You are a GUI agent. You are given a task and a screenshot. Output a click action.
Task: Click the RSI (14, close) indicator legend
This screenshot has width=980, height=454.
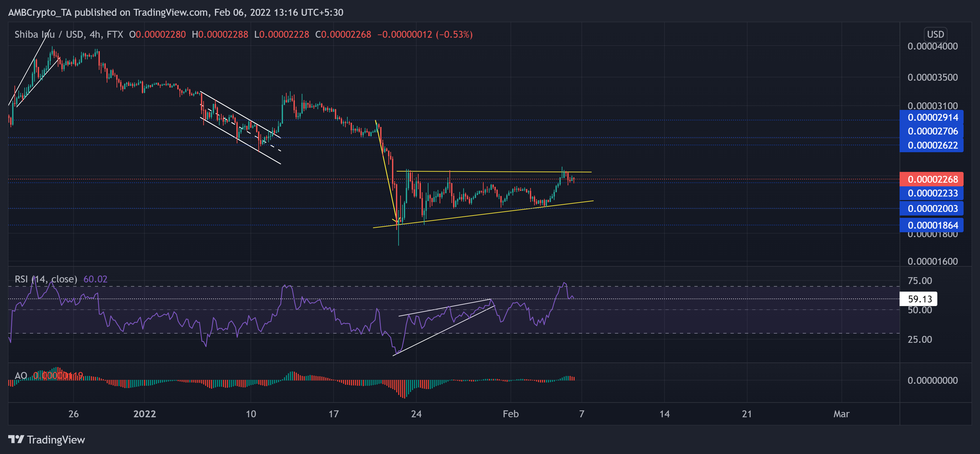point(46,279)
